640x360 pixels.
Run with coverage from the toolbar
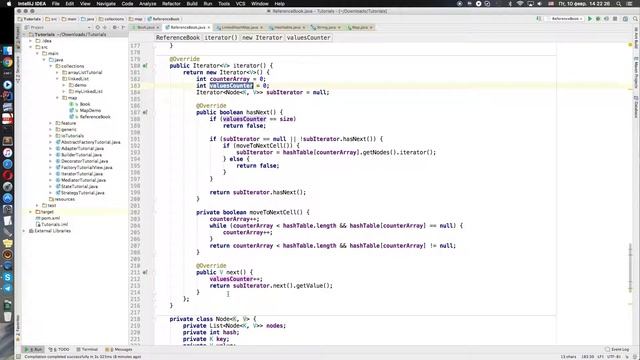pyautogui.click(x=606, y=19)
